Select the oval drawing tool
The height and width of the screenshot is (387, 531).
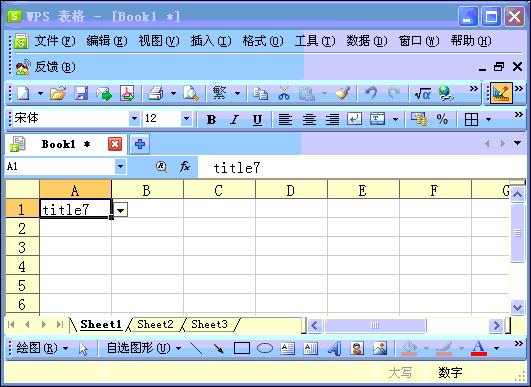click(265, 348)
